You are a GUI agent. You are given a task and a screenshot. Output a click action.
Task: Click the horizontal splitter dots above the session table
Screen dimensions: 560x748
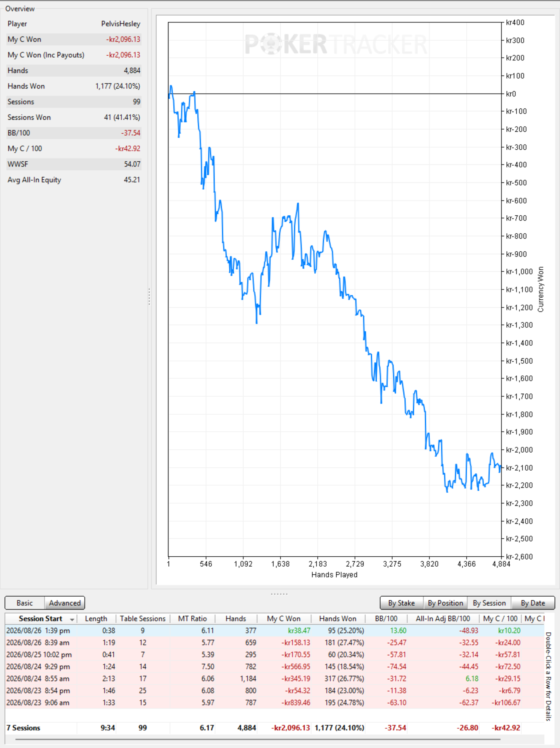pyautogui.click(x=279, y=594)
